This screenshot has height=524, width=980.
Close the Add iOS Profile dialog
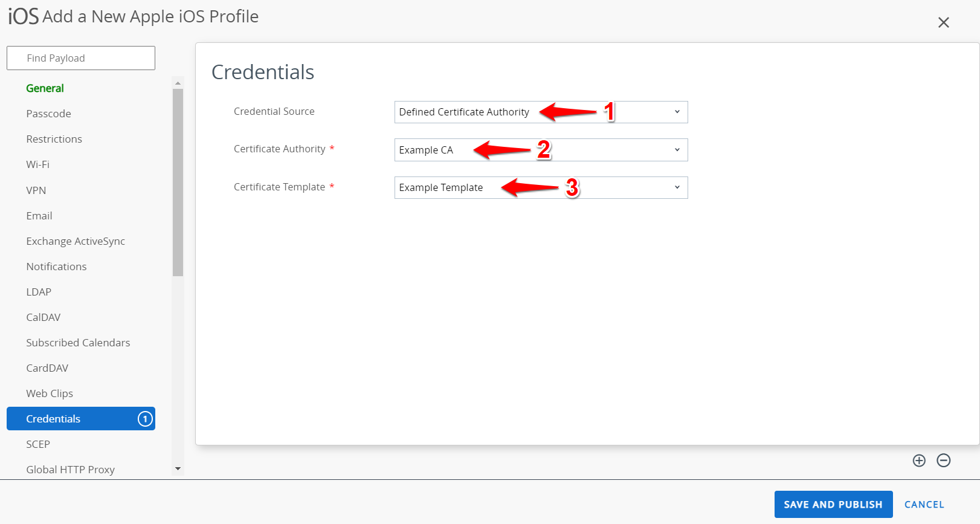(x=944, y=22)
